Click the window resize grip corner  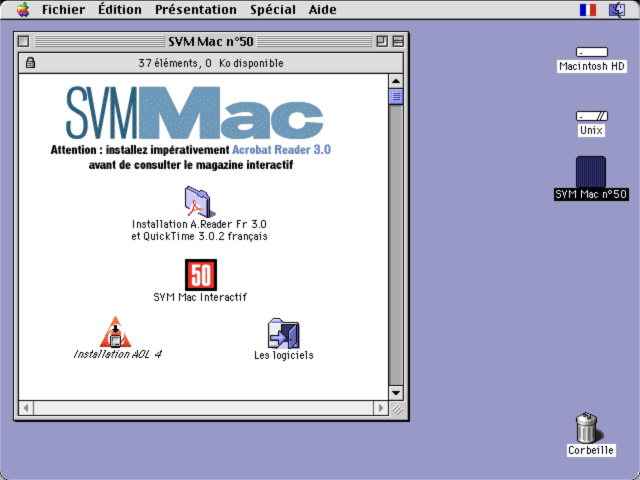point(397,409)
